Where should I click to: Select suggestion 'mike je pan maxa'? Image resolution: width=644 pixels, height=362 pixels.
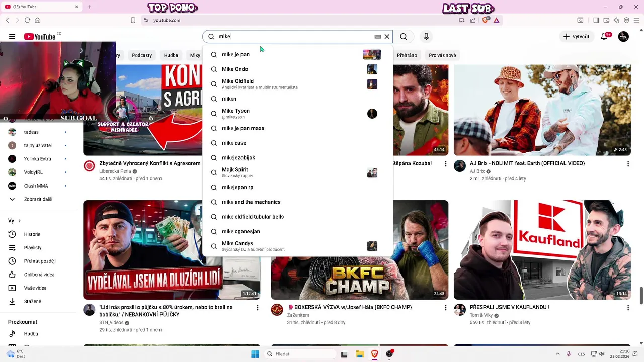(x=297, y=128)
